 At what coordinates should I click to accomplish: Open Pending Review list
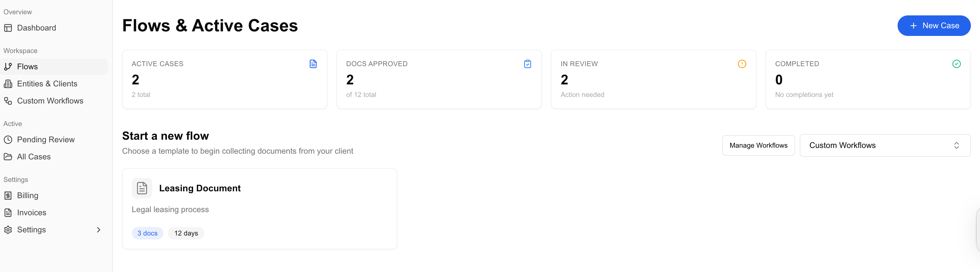54,140
